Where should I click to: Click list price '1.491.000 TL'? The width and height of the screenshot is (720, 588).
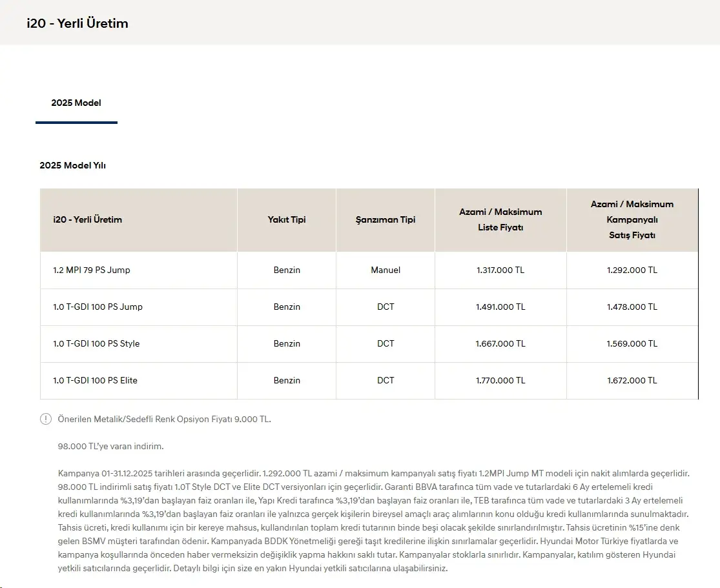500,307
